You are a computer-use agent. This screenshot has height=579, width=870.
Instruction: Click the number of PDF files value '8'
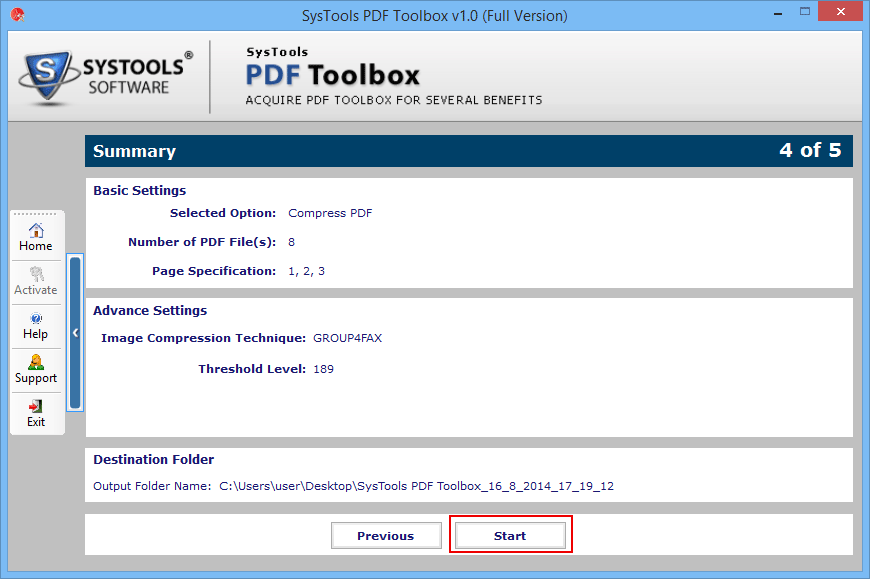291,242
